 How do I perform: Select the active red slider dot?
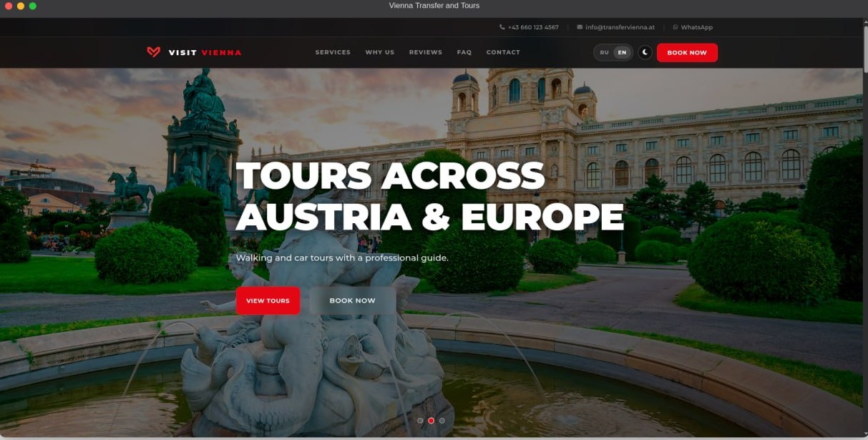tap(431, 421)
